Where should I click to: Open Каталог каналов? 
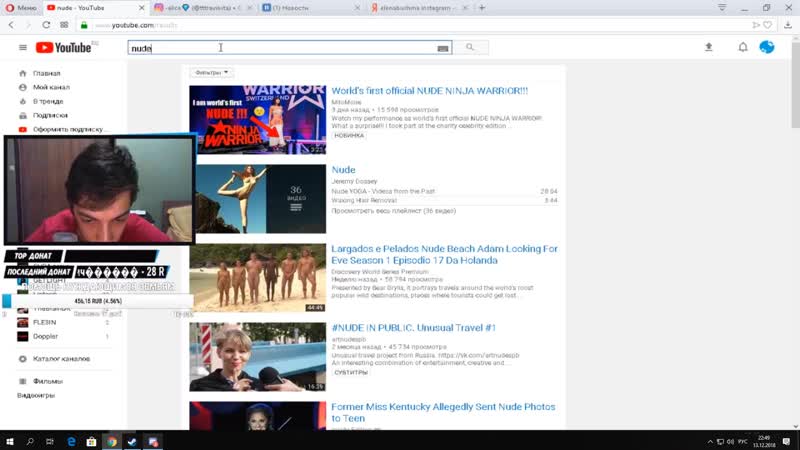click(61, 359)
